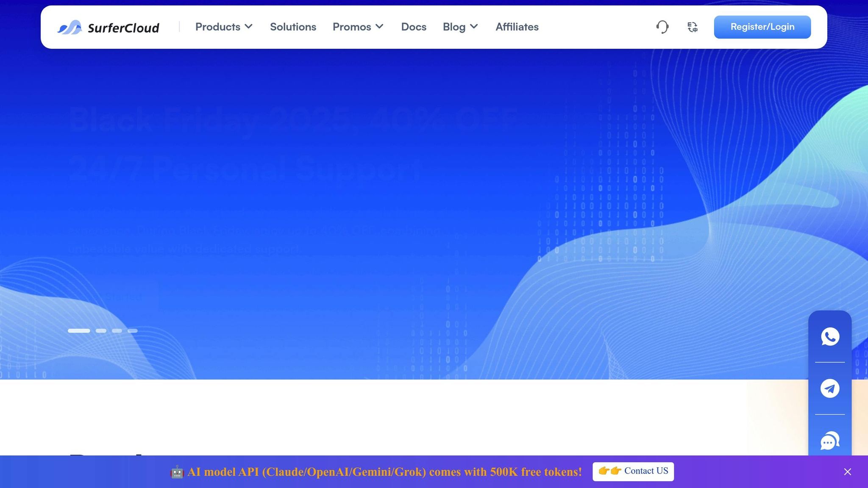Click the Telegram paper plane icon

tap(830, 388)
